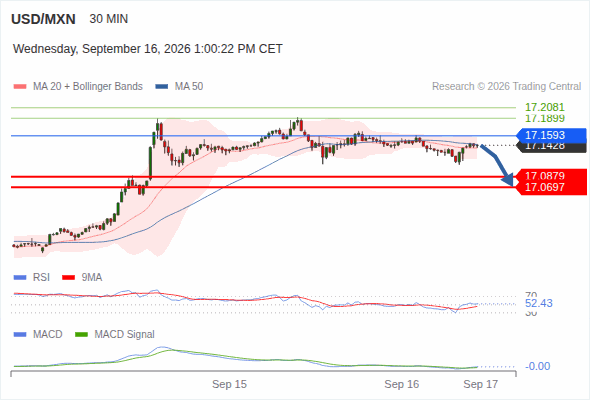Viewport: 590px width, 400px height.
Task: Click the RSI legend label
Action: (41, 278)
